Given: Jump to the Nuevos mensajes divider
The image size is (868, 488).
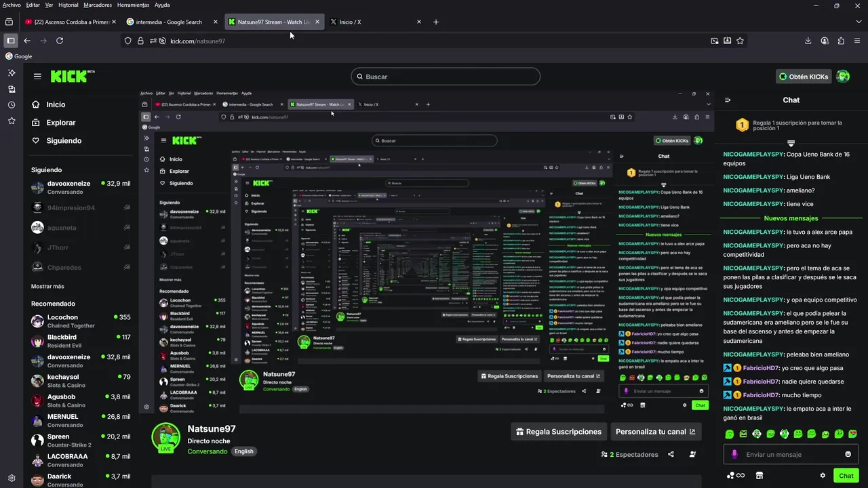Looking at the screenshot, I should [x=791, y=218].
